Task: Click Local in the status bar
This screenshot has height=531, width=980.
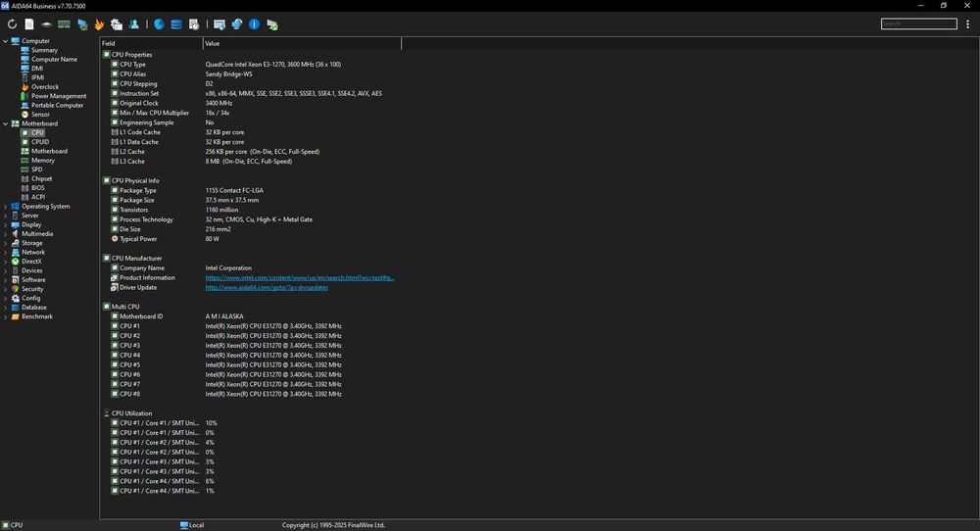Action: [192, 525]
